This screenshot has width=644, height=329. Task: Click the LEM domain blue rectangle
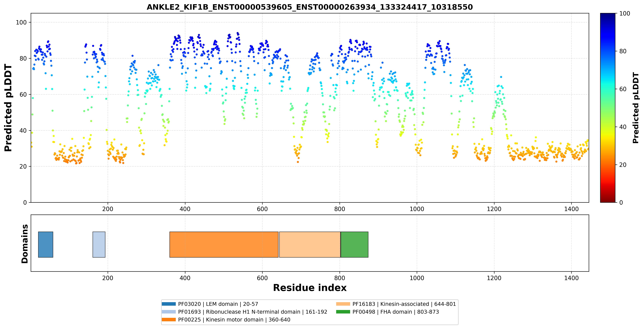pyautogui.click(x=46, y=244)
